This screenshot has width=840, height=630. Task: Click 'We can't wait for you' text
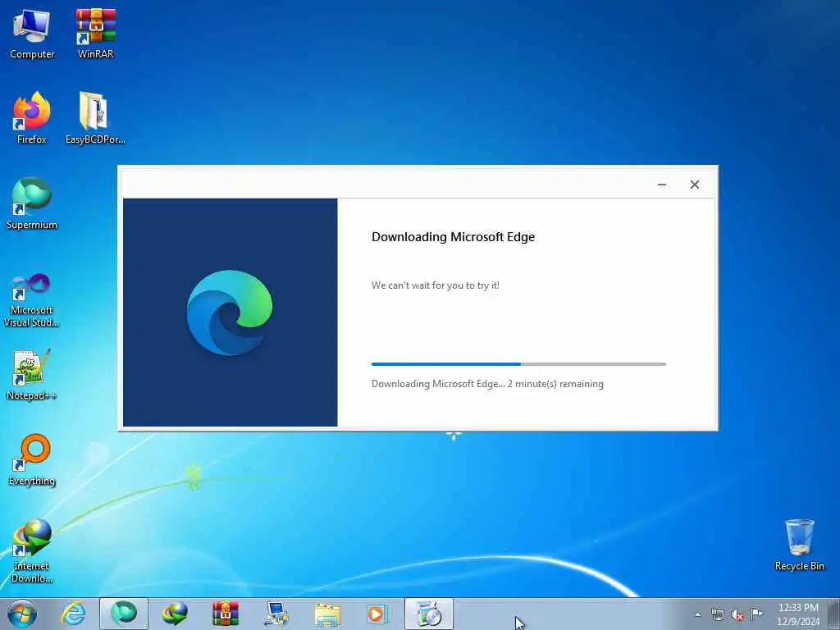tap(436, 285)
